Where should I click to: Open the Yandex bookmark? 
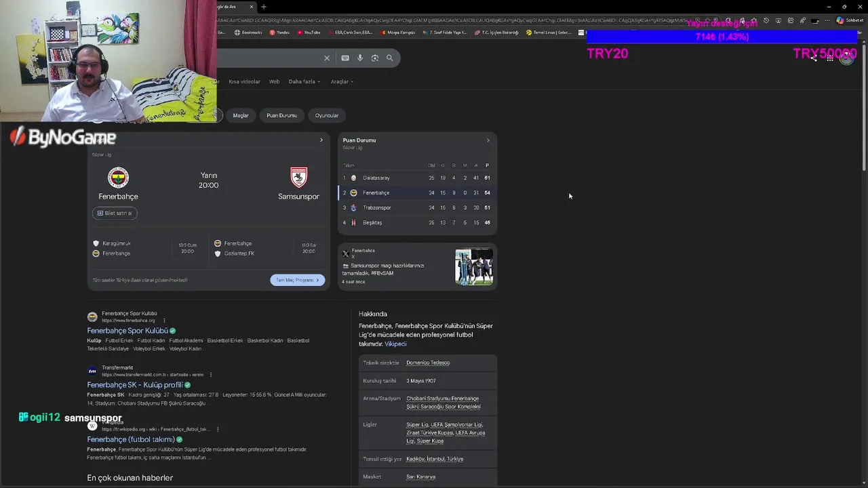pos(280,33)
